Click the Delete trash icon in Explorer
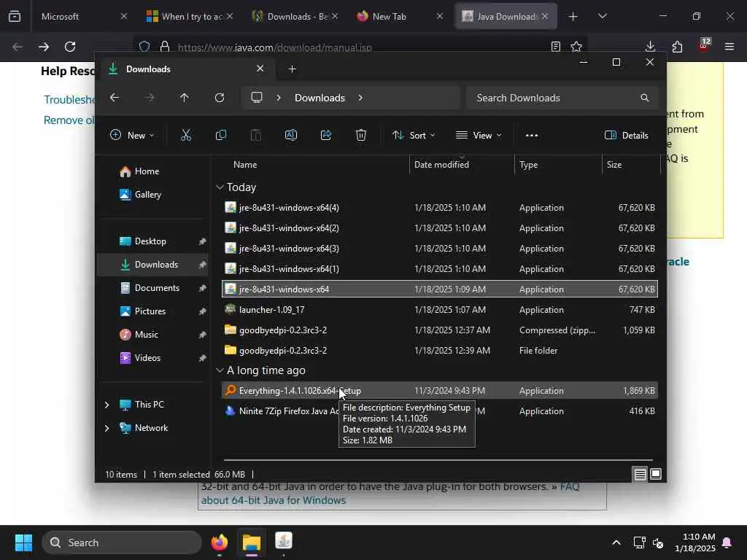Image resolution: width=747 pixels, height=560 pixels. (x=361, y=135)
